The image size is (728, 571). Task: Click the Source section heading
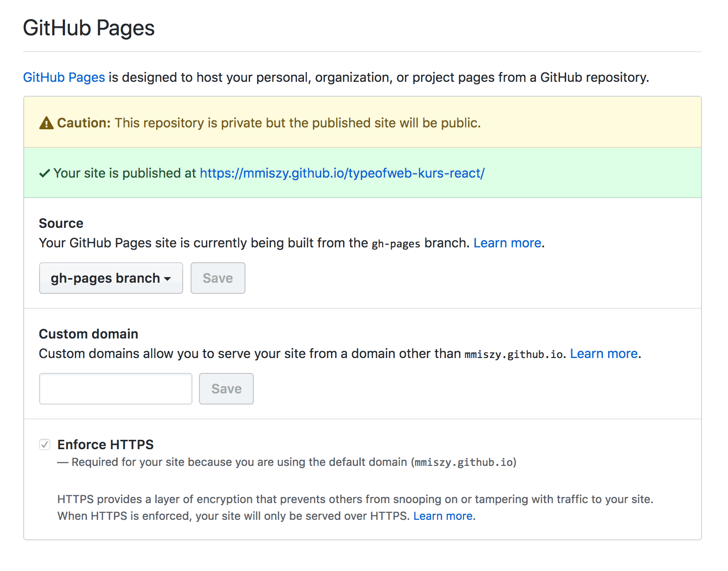click(61, 223)
